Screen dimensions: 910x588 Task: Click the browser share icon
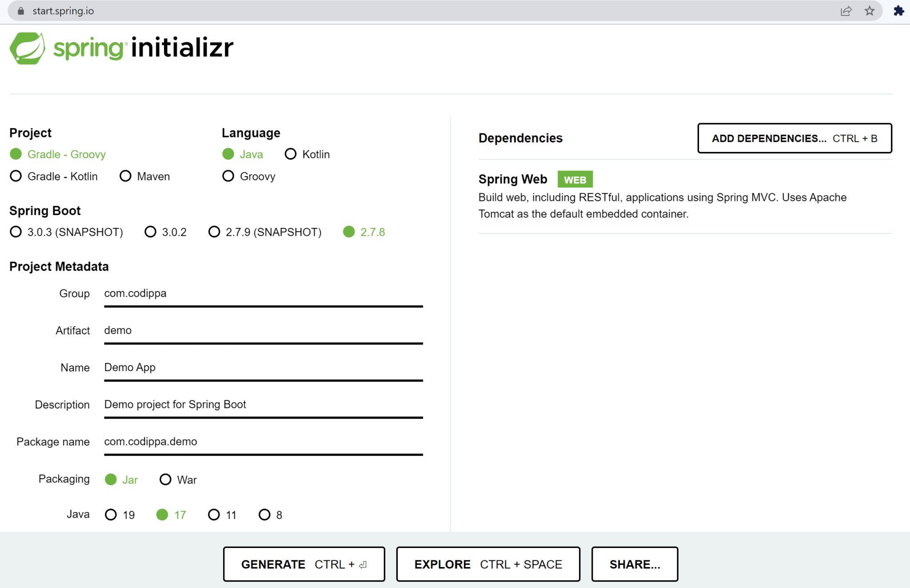pyautogui.click(x=846, y=11)
